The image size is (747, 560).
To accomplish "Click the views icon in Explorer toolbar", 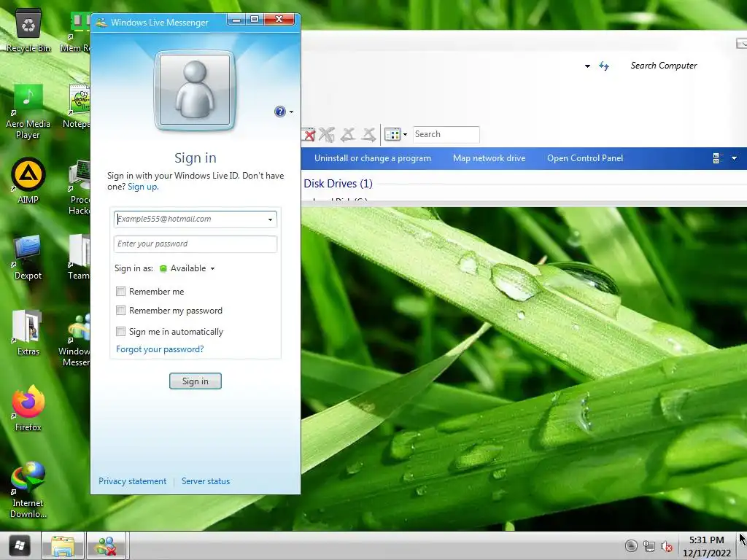I will click(392, 135).
